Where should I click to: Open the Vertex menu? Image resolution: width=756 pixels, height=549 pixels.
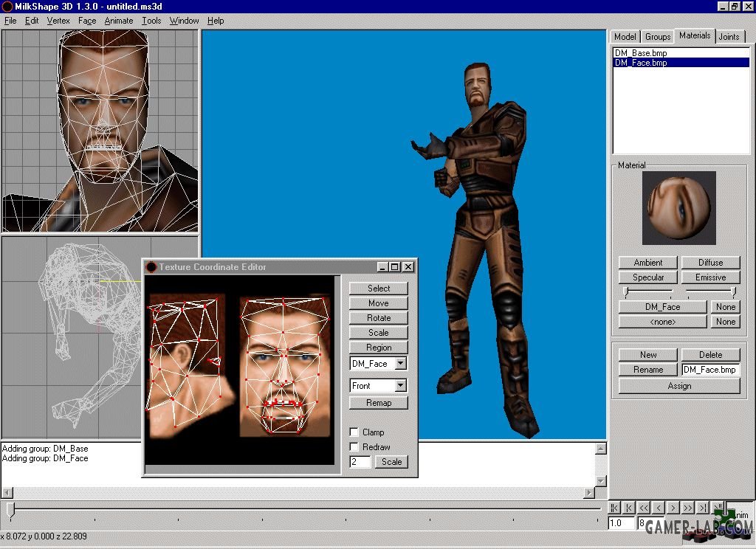(x=58, y=21)
